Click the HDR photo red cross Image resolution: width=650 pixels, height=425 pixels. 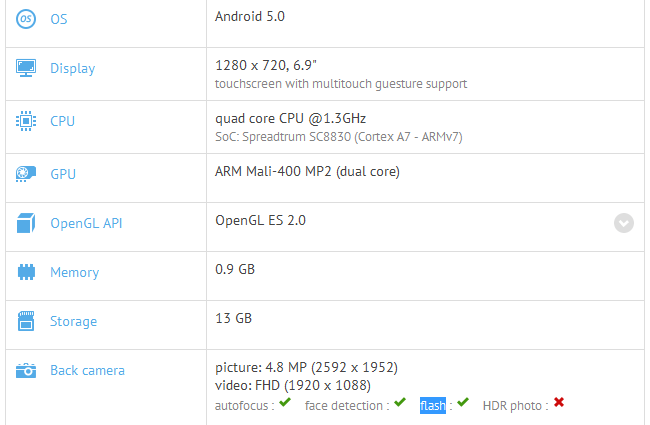coord(559,403)
